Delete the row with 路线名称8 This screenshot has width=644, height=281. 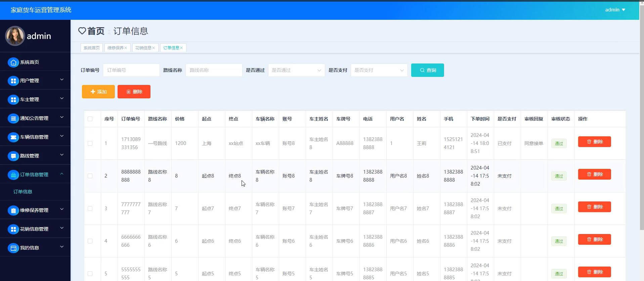(594, 174)
